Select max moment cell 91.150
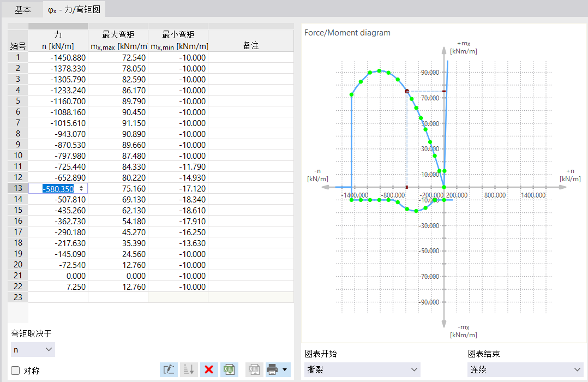 pos(118,123)
